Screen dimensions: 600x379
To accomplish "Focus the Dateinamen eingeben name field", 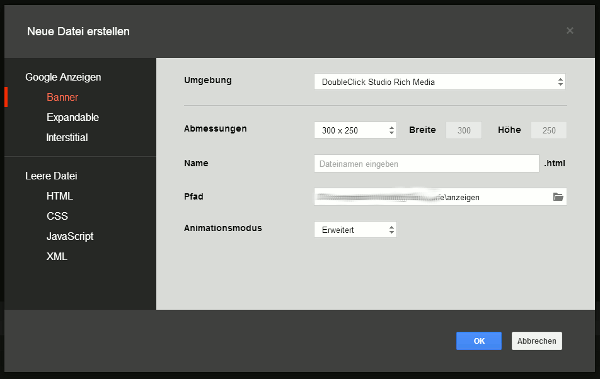I will tap(427, 163).
